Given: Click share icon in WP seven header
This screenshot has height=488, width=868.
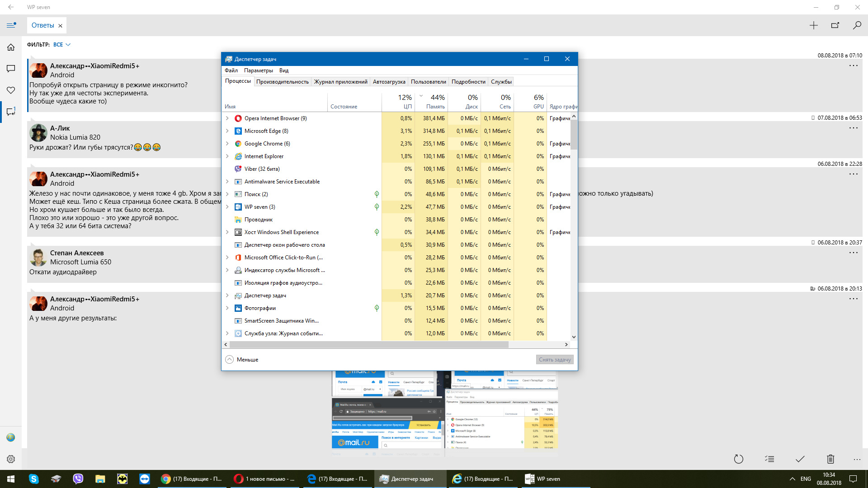Looking at the screenshot, I should [835, 25].
